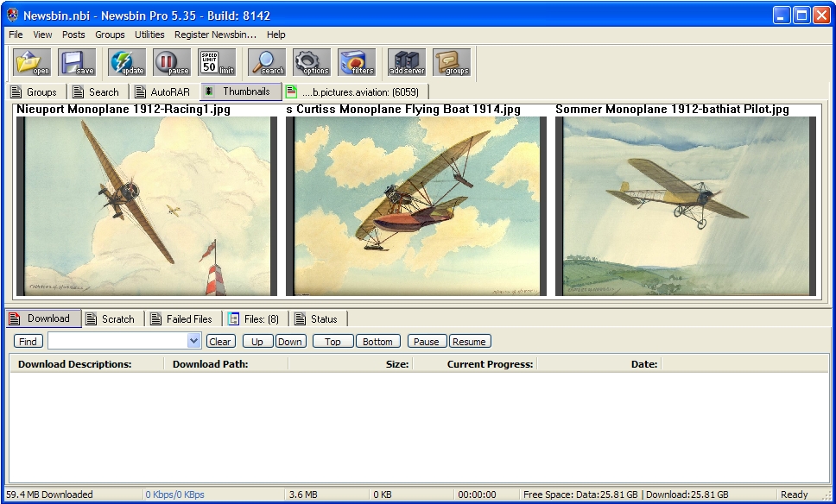Click the Bottom button
The height and width of the screenshot is (504, 836).
[377, 342]
